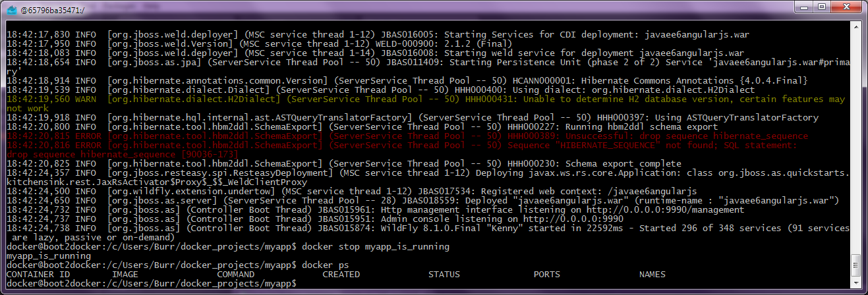
Task: Click the scrollbar down arrow
Action: tap(856, 284)
